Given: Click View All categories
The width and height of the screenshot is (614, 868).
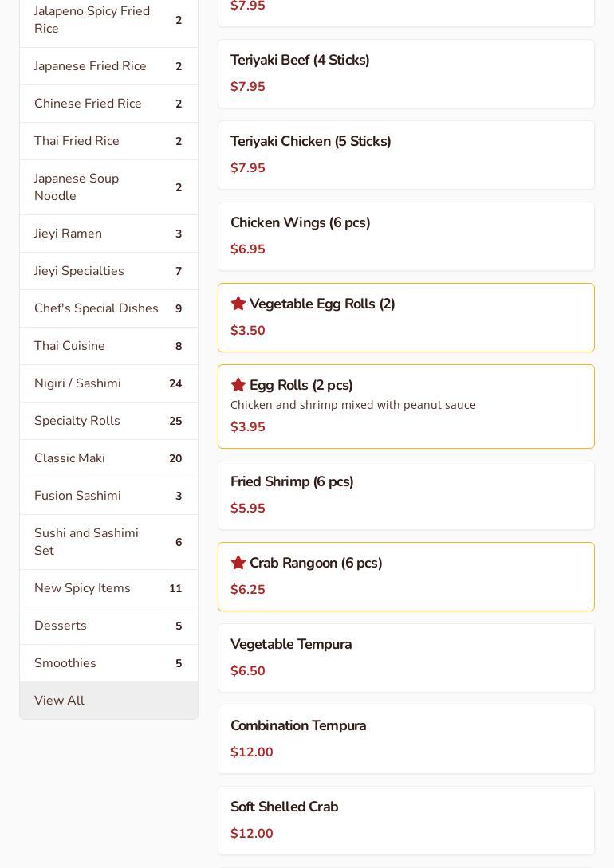Looking at the screenshot, I should [108, 701].
